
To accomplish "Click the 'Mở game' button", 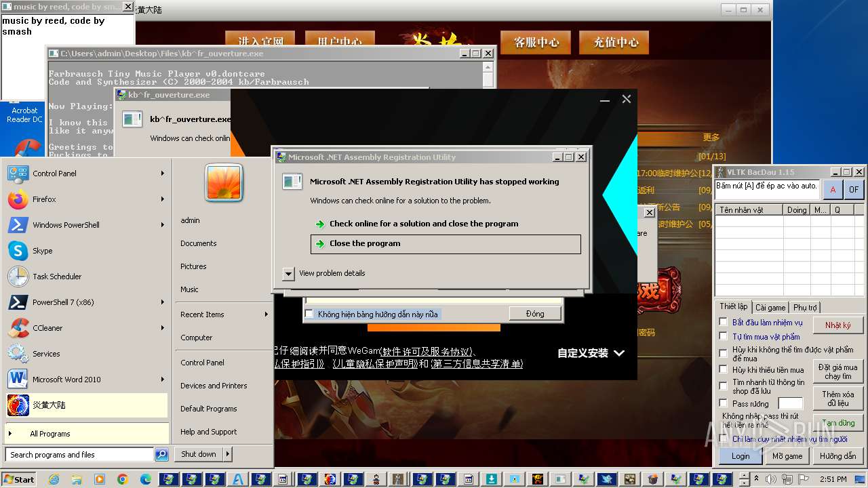I will (787, 456).
